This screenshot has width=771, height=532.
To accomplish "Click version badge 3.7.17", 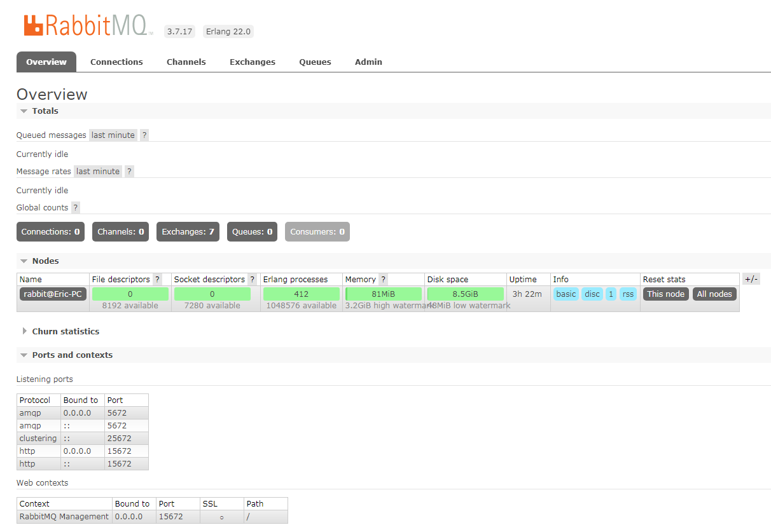I will click(x=179, y=31).
